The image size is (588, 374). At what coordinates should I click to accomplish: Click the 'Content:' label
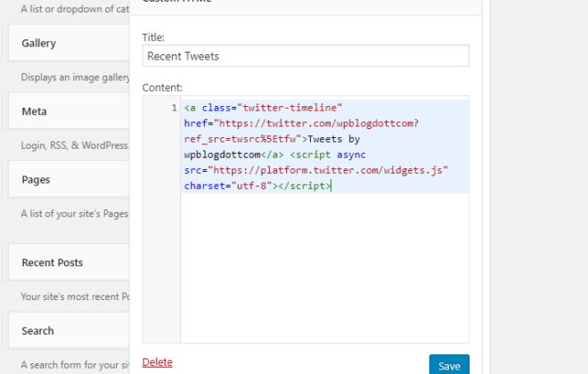(x=162, y=87)
